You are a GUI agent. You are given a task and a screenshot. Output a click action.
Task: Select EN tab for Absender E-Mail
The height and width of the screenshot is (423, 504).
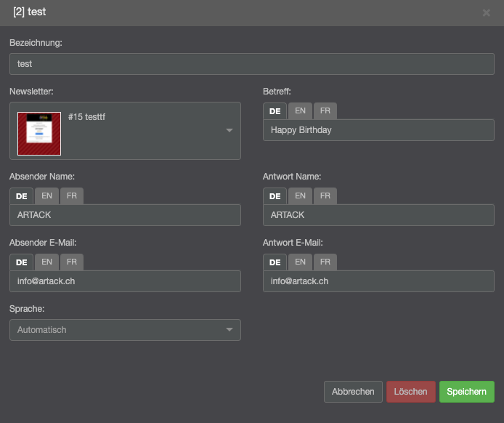pos(46,262)
